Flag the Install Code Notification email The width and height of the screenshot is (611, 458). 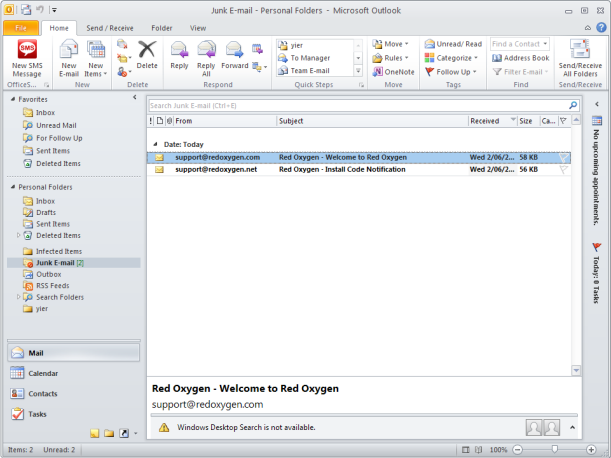[563, 170]
